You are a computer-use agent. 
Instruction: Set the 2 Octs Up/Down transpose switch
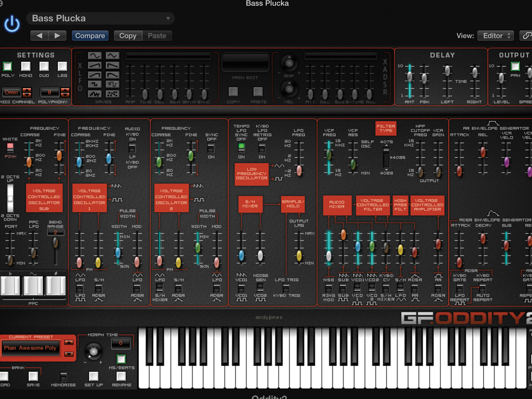click(10, 198)
